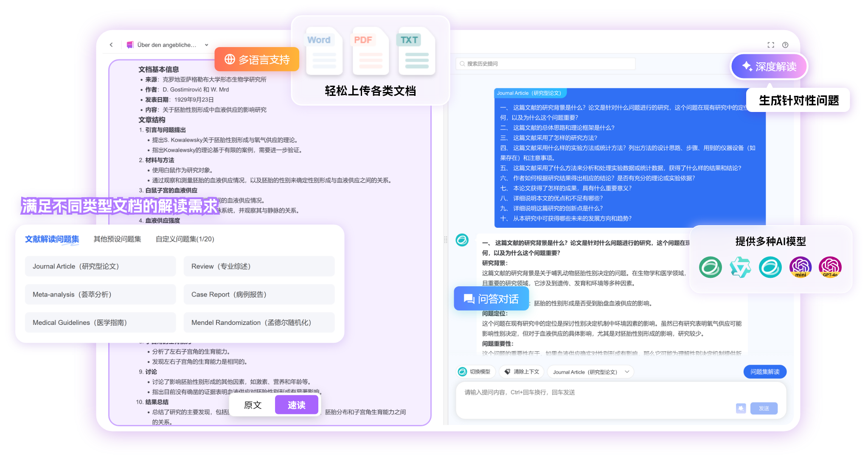The width and height of the screenshot is (868, 464).
Task: Select the GPT-4o model icon
Action: [x=830, y=267]
